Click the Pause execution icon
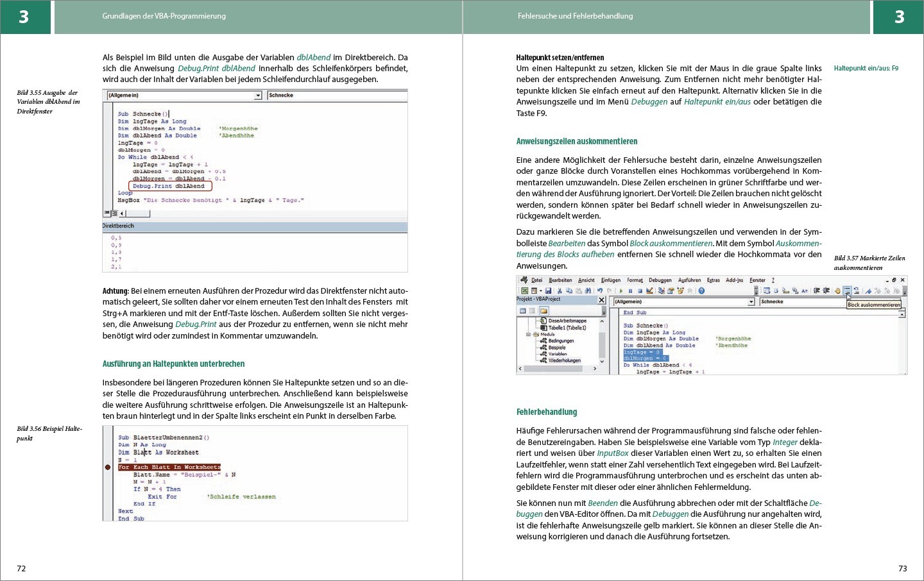 pos(630,290)
